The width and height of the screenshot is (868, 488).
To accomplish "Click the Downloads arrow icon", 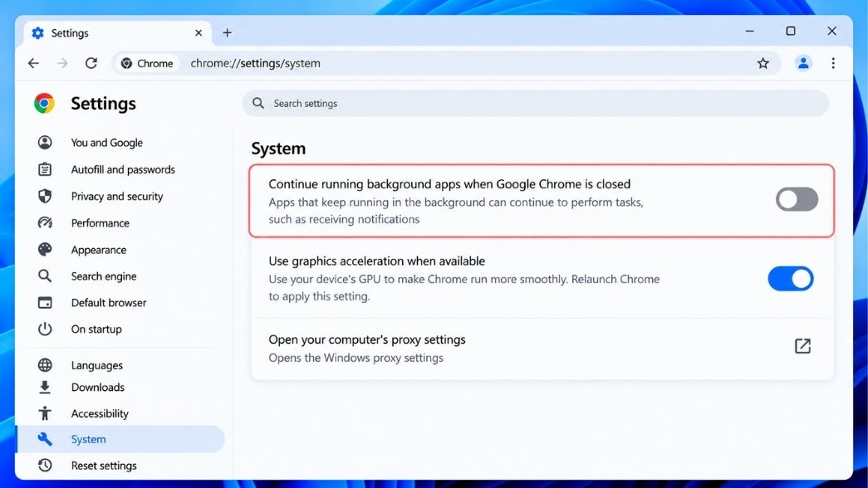I will coord(45,388).
